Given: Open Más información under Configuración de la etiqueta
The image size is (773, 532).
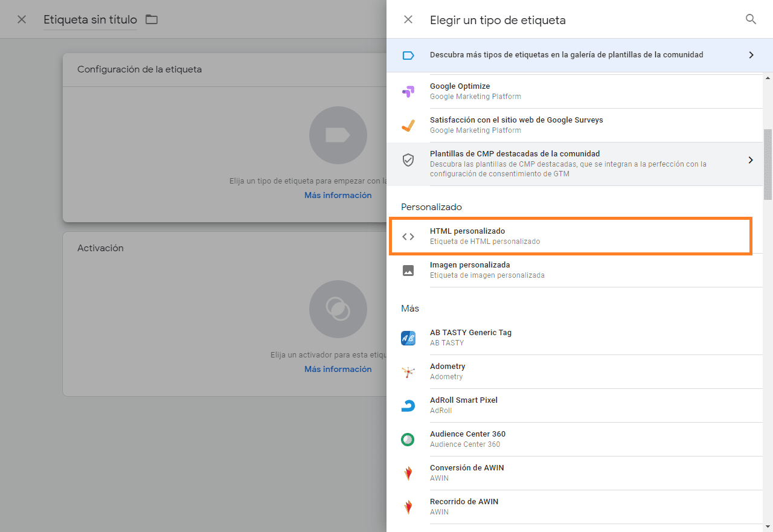Looking at the screenshot, I should tap(338, 194).
